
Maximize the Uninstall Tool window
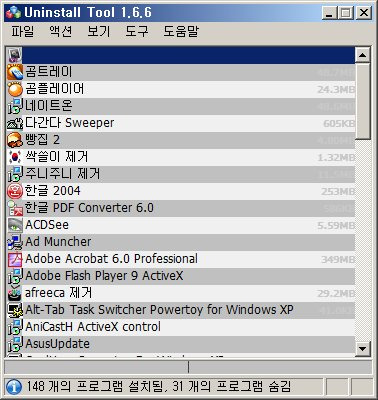[346, 13]
